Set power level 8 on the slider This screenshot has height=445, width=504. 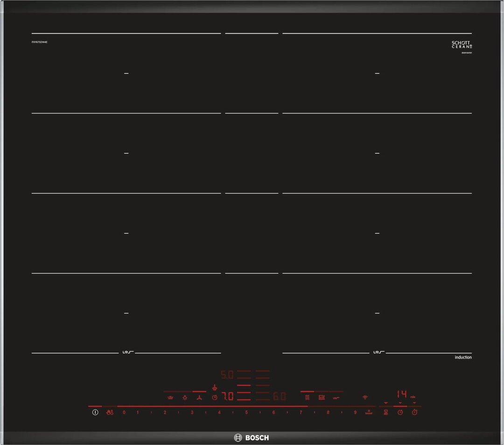coord(328,412)
